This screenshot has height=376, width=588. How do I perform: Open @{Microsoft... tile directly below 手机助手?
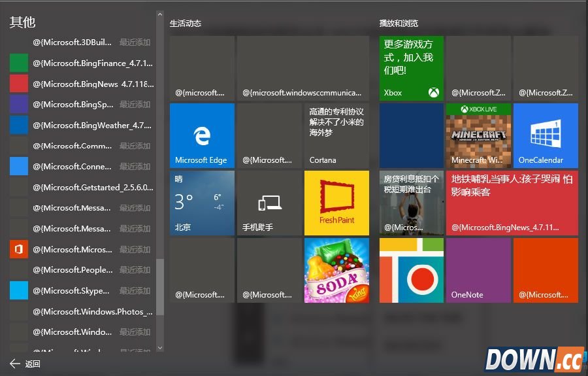tap(270, 270)
